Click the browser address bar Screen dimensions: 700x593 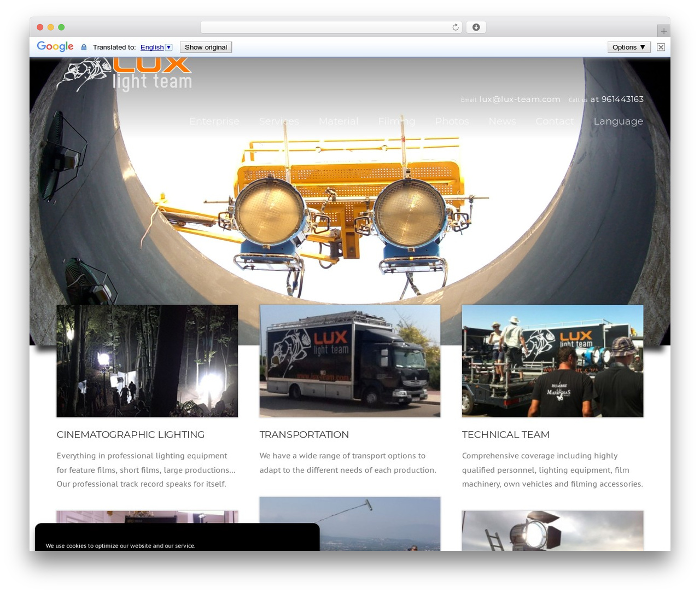click(331, 27)
